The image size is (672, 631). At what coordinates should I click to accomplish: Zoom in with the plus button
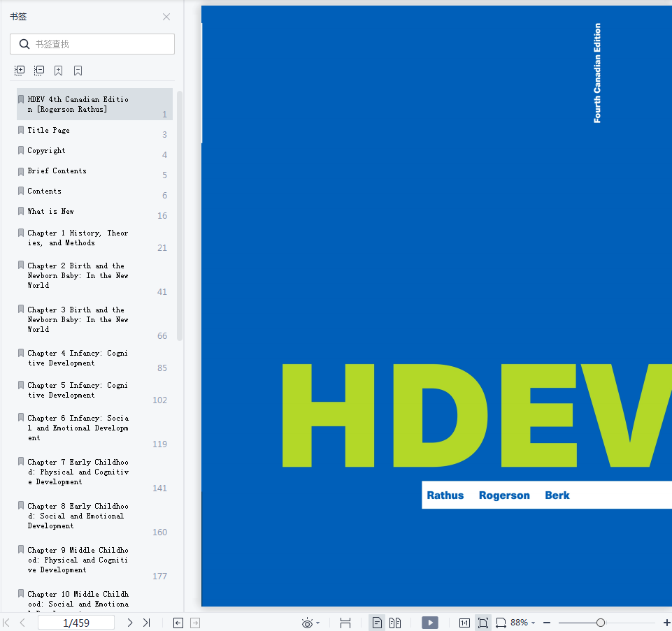pyautogui.click(x=666, y=623)
